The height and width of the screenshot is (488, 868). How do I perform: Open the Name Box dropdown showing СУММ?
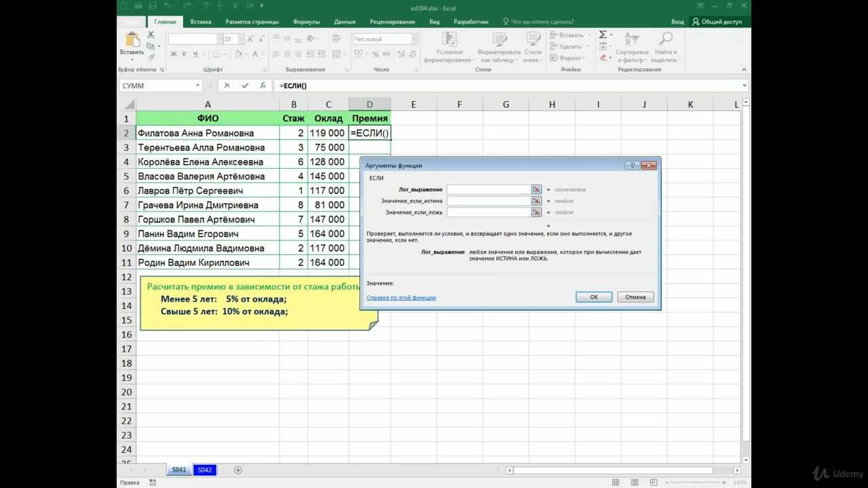pos(198,86)
